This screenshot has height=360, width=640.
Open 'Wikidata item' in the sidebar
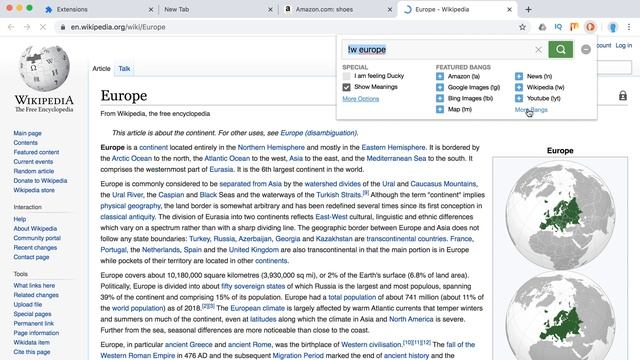coord(31,342)
